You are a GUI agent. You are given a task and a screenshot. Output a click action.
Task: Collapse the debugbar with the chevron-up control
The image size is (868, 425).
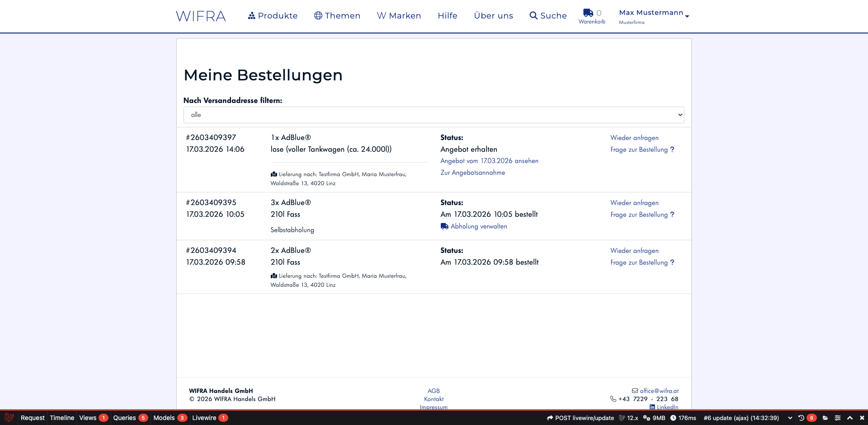click(850, 418)
